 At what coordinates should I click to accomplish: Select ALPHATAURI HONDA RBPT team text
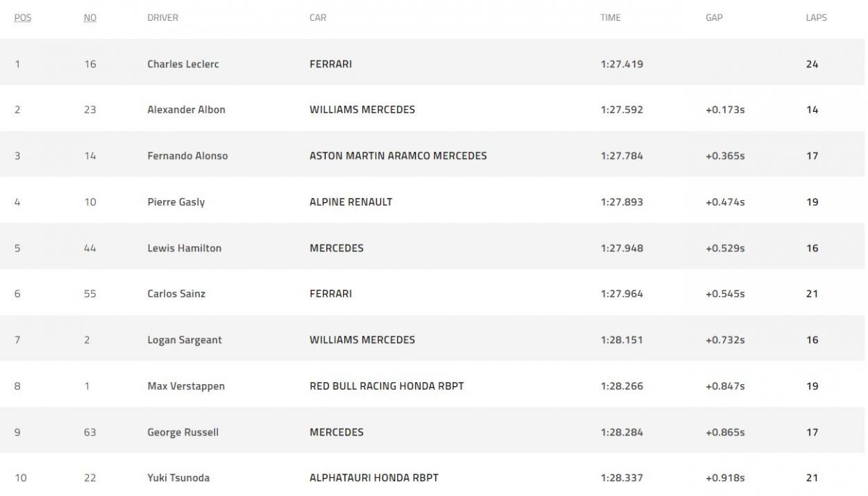374,478
